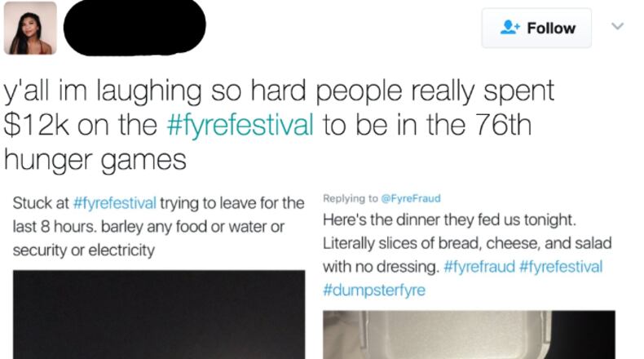Open #fyrefestival hashtag in the dinner tweet

pos(560,267)
